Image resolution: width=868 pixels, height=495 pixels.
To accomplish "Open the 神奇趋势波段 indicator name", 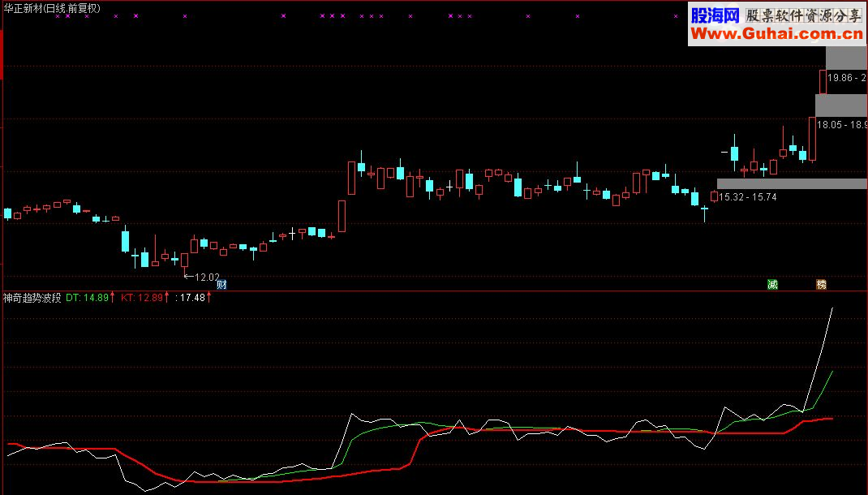I will pyautogui.click(x=32, y=298).
